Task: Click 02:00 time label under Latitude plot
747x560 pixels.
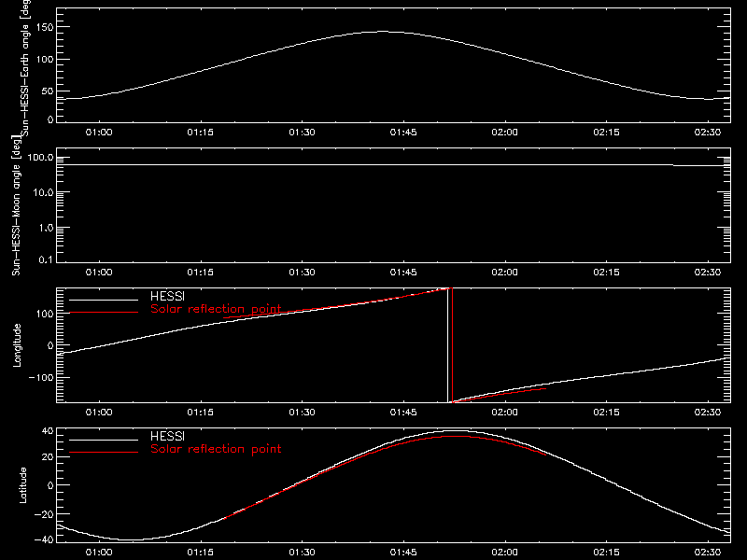Action: click(505, 552)
